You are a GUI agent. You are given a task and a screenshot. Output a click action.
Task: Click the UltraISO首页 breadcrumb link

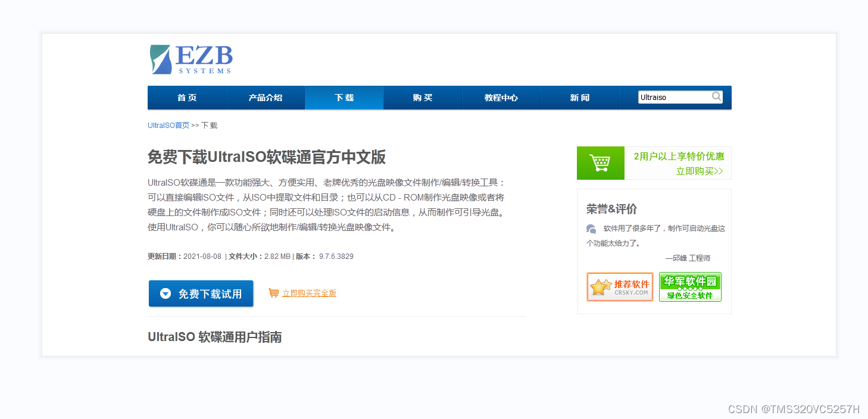[168, 126]
